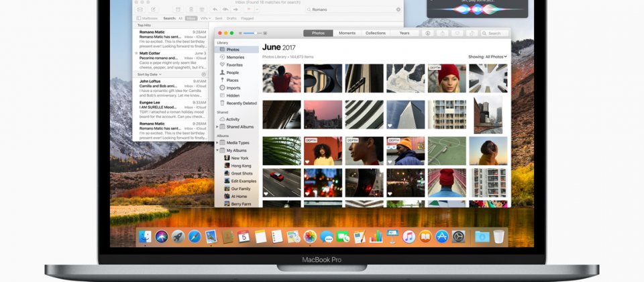Click Get Mail envelope icon in Mail
Screen dimensions: 644x282
click(x=140, y=9)
